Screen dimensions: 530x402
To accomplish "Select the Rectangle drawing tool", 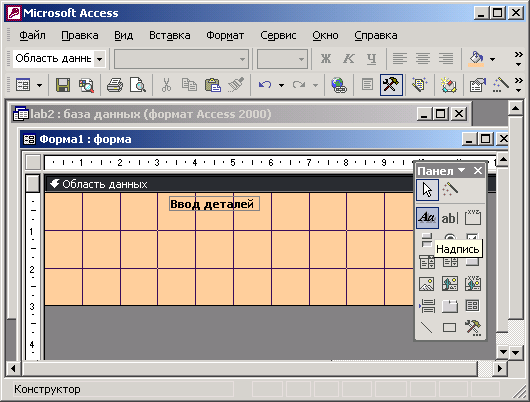I will pyautogui.click(x=450, y=327).
